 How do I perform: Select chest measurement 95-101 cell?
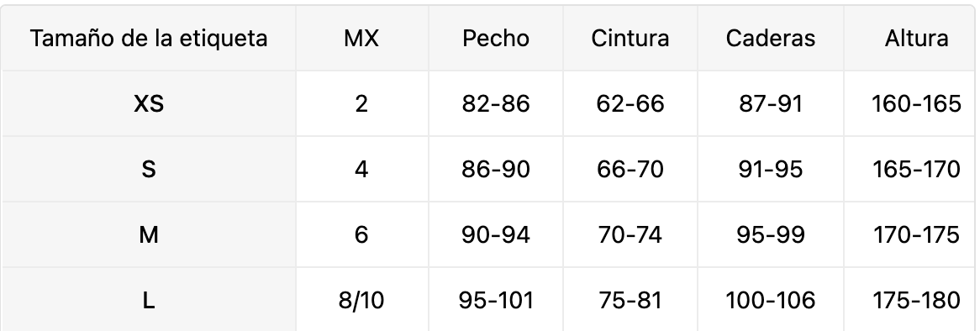[496, 301]
